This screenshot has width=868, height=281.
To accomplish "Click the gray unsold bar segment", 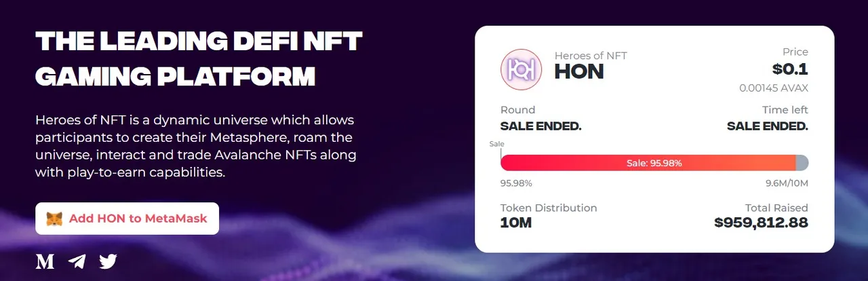I will (802, 163).
